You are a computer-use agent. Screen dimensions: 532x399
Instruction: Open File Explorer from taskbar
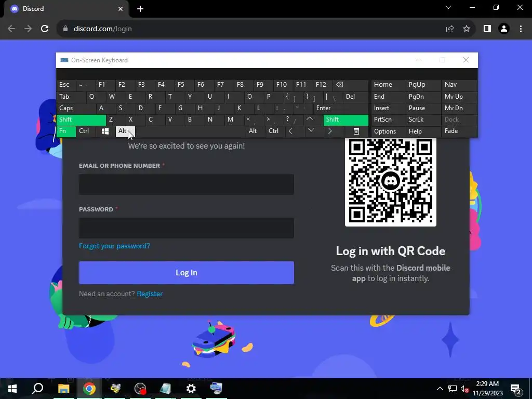[63, 389]
